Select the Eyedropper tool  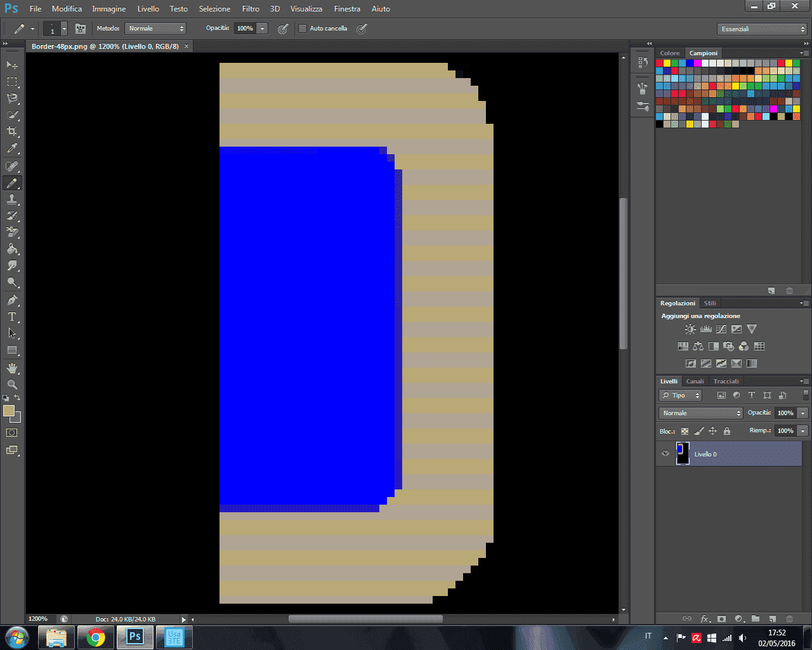(12, 149)
